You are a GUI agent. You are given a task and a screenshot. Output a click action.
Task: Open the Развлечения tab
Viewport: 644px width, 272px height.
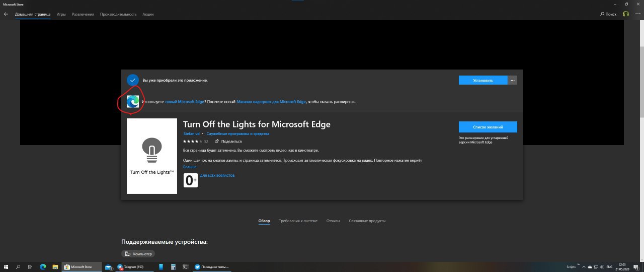click(x=83, y=14)
